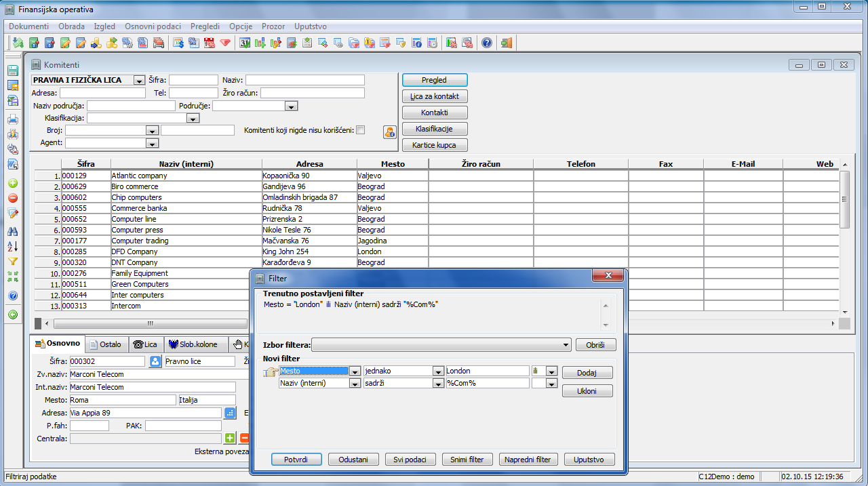
Task: Click the 'Napredni filter' button
Action: 528,460
